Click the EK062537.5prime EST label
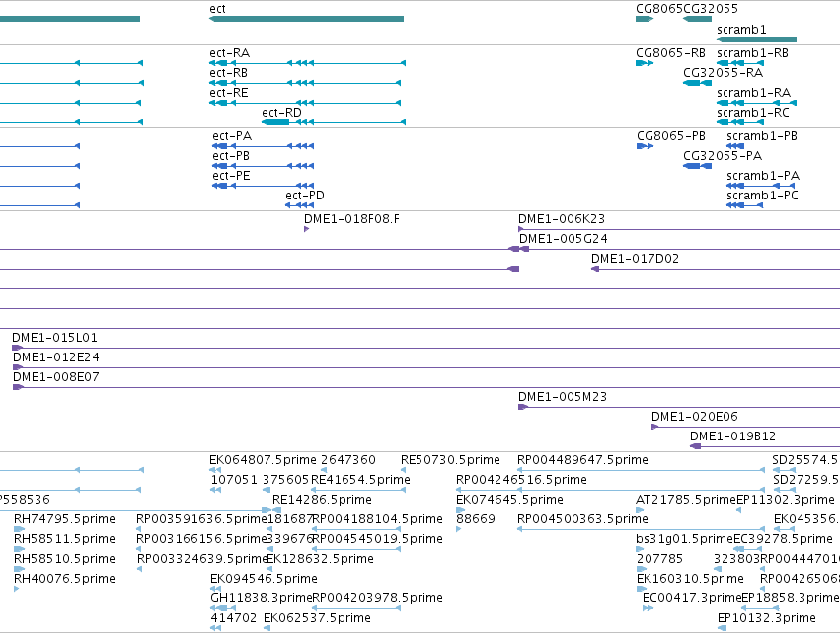This screenshot has height=633, width=840. [317, 619]
